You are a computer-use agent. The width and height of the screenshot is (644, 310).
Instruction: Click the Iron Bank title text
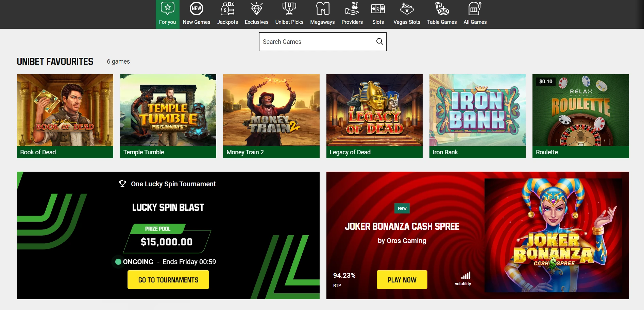point(445,152)
